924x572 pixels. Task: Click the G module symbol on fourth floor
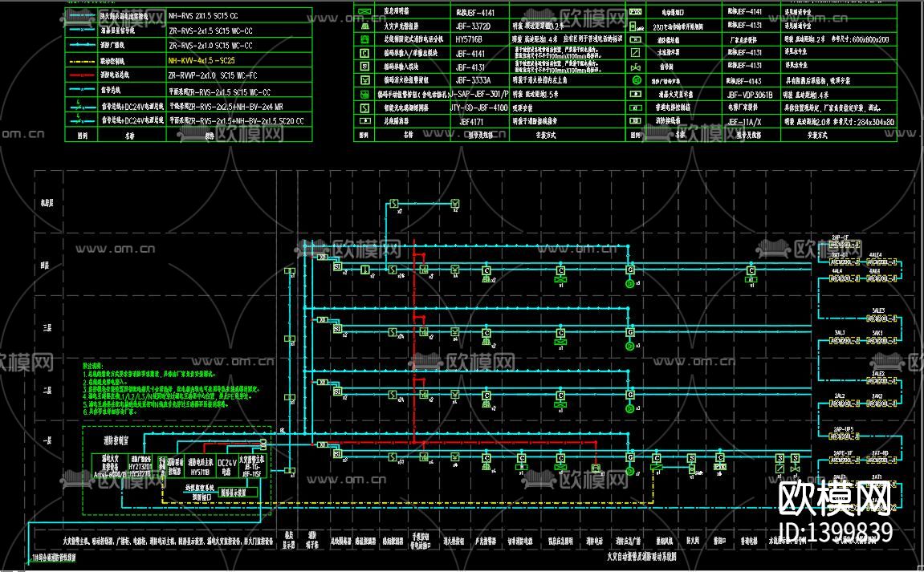pos(630,269)
